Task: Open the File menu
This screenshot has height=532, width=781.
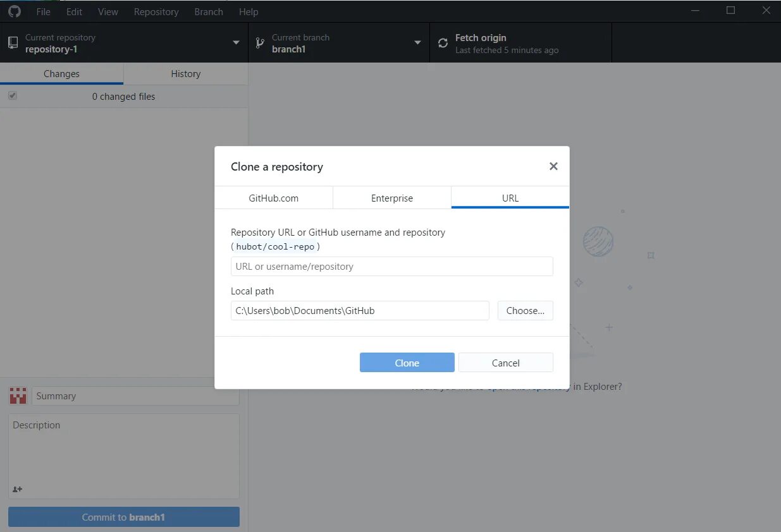Action: pyautogui.click(x=43, y=11)
